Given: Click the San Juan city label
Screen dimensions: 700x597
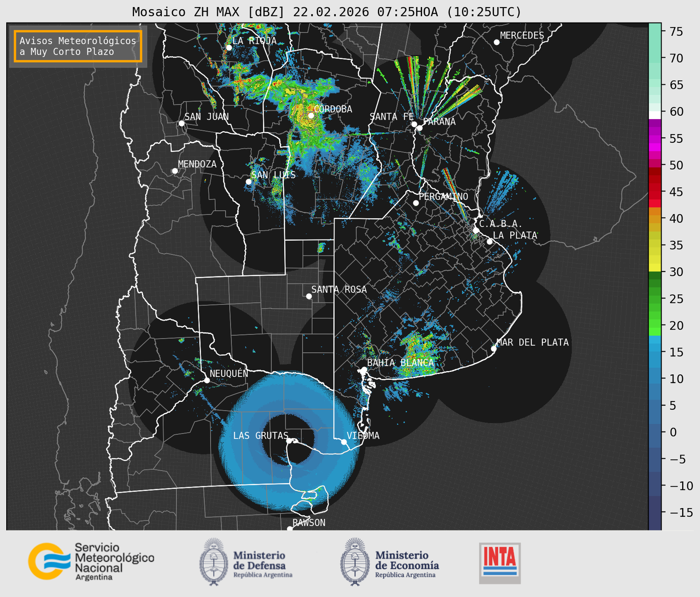Looking at the screenshot, I should click(x=206, y=117).
